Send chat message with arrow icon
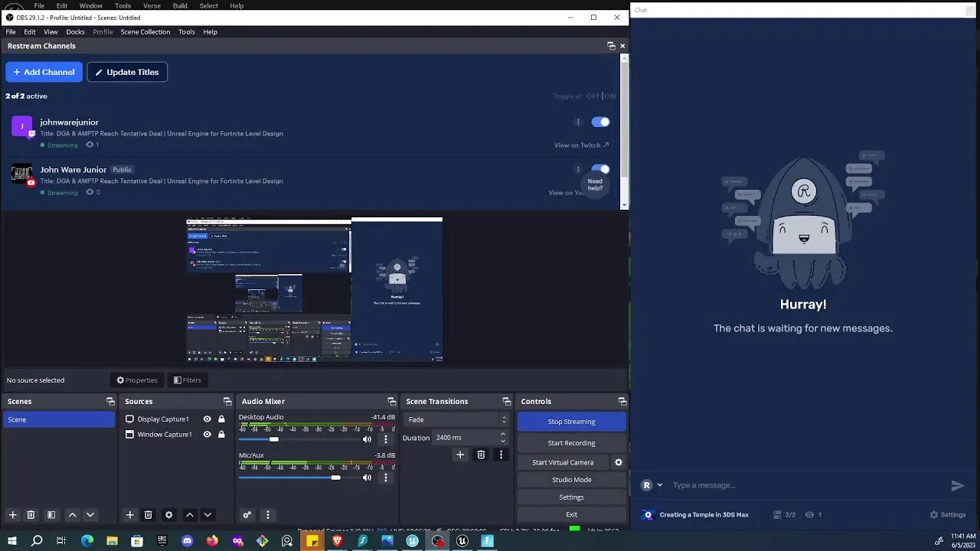This screenshot has width=980, height=551. coord(957,485)
